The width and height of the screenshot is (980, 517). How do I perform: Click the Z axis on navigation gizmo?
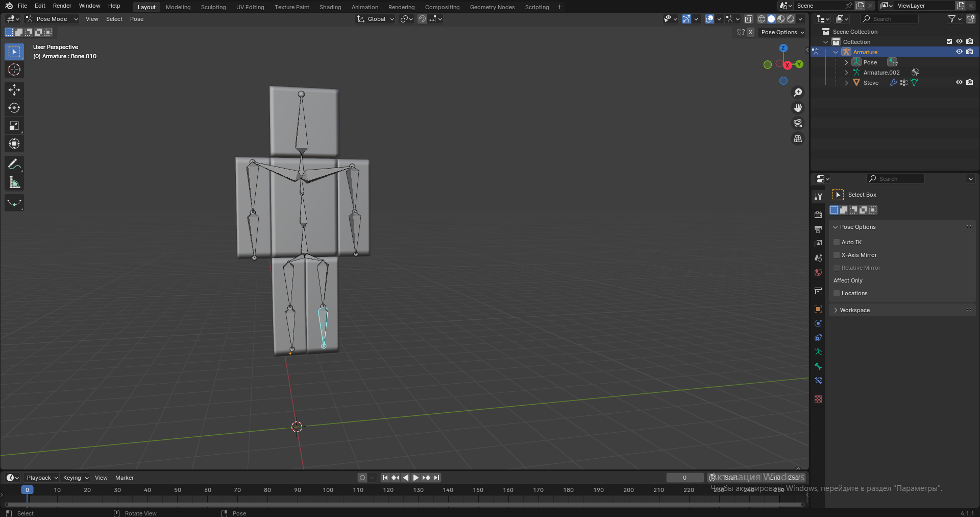click(783, 48)
